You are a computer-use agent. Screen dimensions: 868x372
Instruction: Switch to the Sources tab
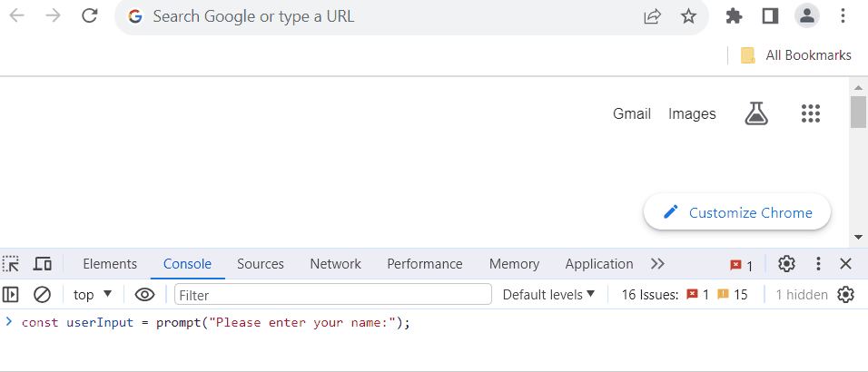[261, 264]
